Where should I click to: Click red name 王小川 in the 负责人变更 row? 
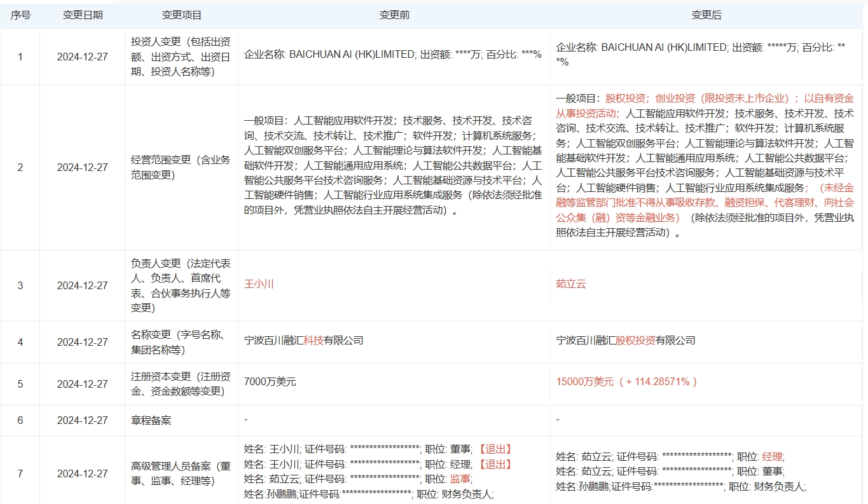259,283
